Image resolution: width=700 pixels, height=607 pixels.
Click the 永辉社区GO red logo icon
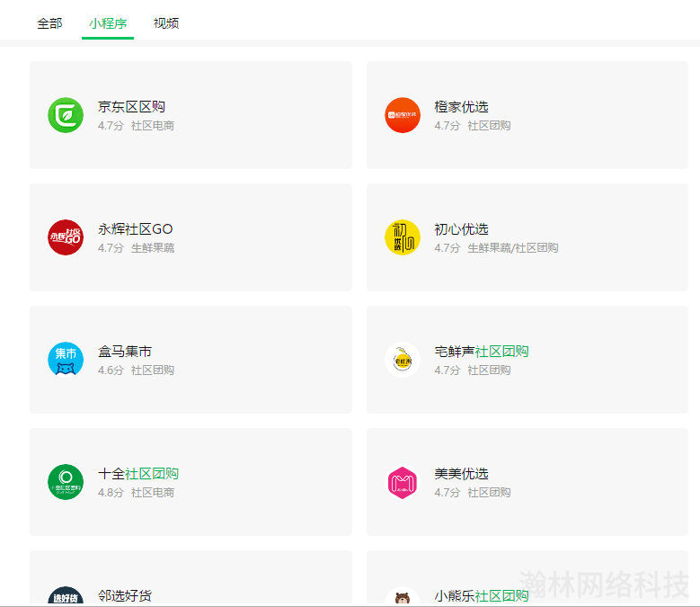(66, 237)
